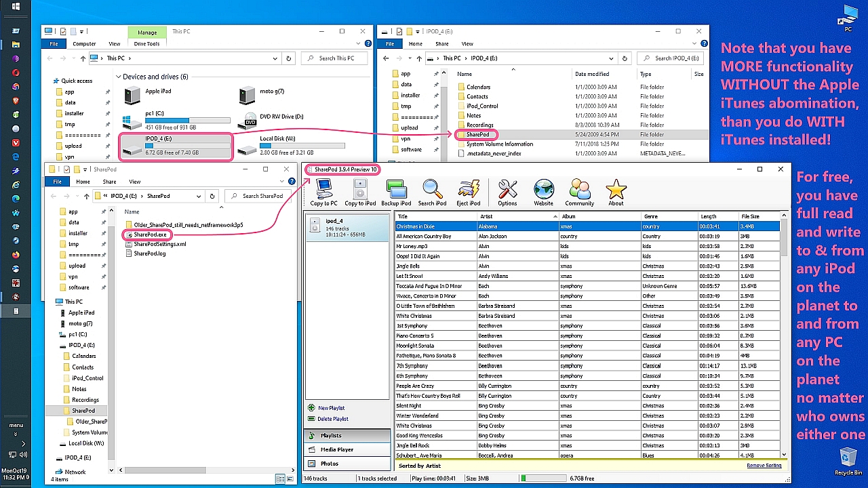This screenshot has width=868, height=488.
Task: Sort by Artist column header
Action: [517, 216]
